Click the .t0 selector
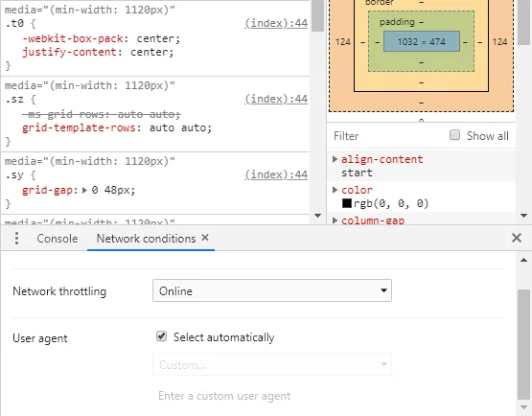Image resolution: width=532 pixels, height=416 pixels. (x=14, y=23)
